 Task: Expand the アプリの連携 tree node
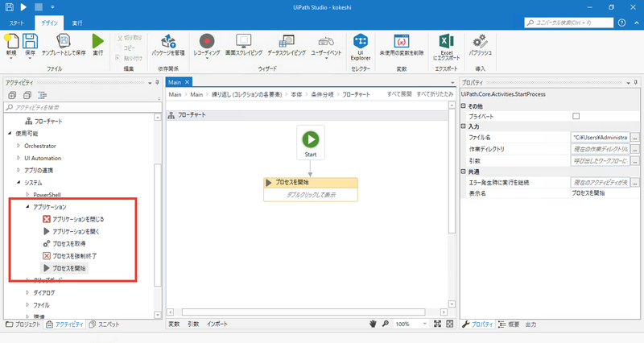[x=18, y=170]
